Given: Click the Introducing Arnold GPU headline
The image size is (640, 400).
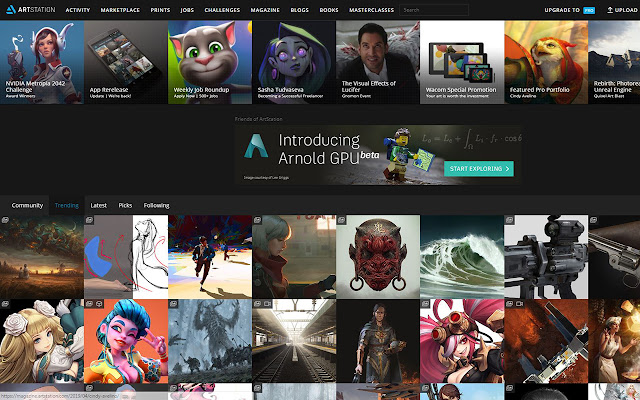Looking at the screenshot, I should coord(329,149).
